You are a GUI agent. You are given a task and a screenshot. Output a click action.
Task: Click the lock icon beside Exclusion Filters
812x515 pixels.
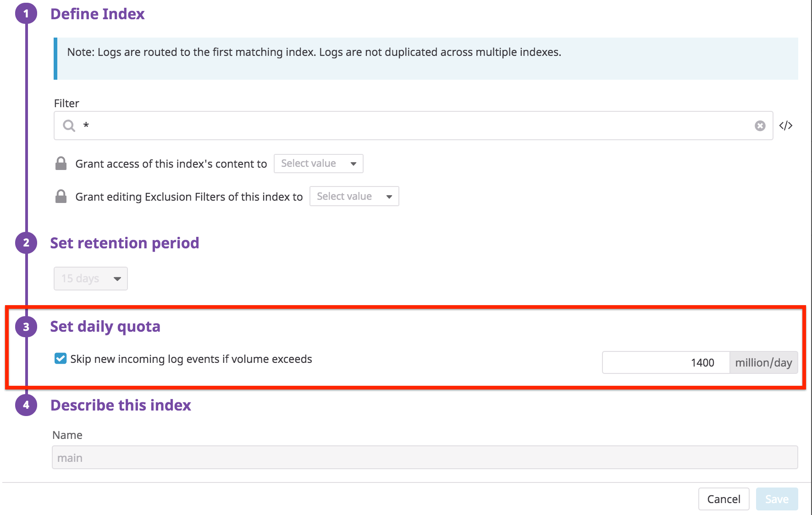[61, 197]
